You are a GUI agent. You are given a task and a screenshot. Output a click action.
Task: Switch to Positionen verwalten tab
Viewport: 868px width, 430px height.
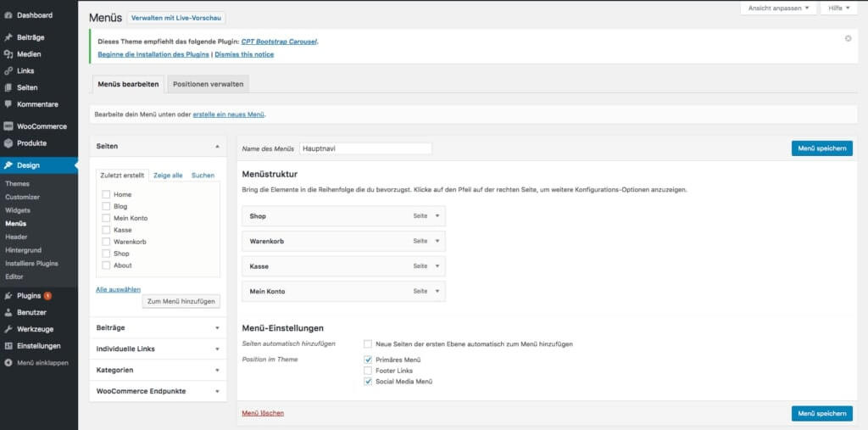[x=209, y=84]
